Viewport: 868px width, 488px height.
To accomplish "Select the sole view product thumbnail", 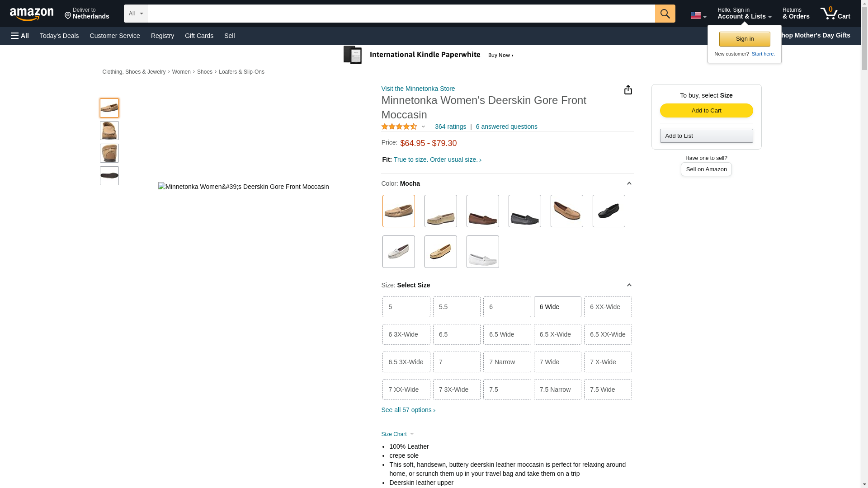I will pos(109,176).
